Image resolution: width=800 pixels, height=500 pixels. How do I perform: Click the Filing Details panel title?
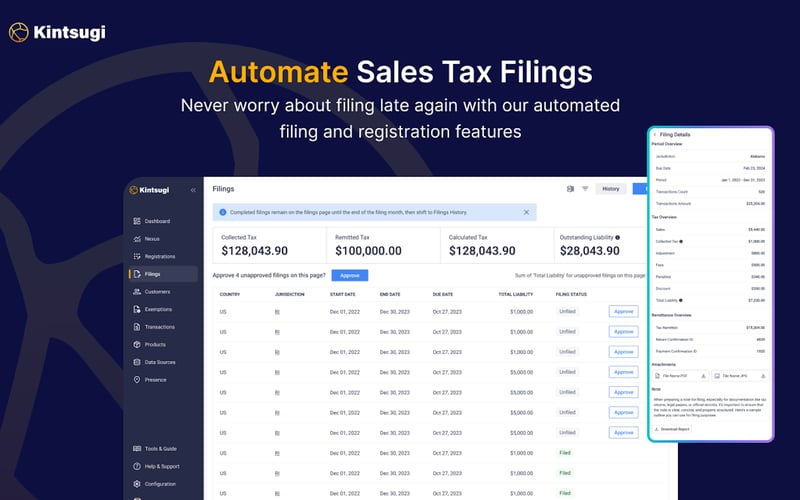coord(674,135)
